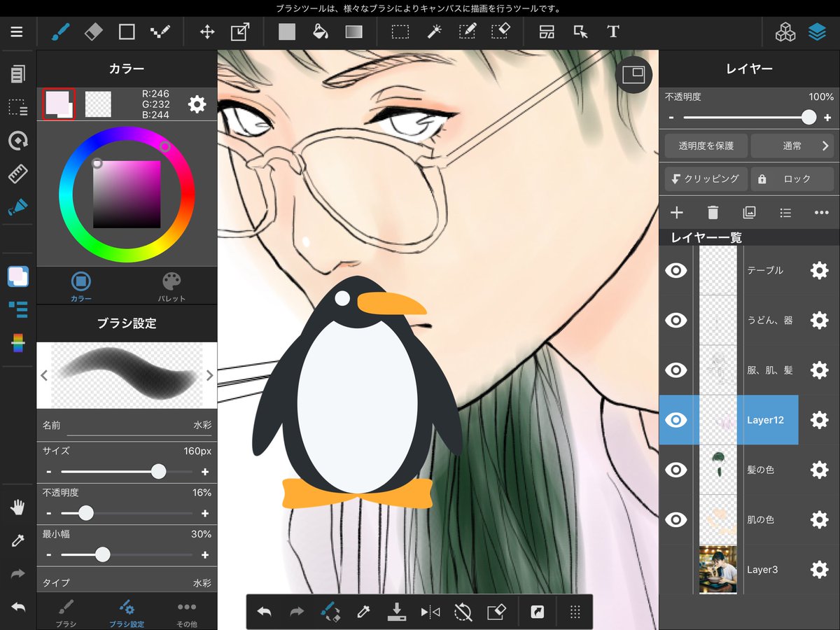Switch to ブラシ tab
Image resolution: width=840 pixels, height=630 pixels.
tap(66, 612)
